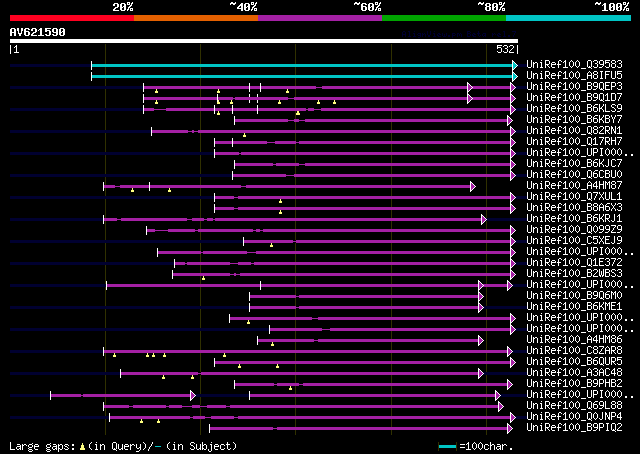Click the arrowhead ending the UniRef100_Q69L88 alignment

pos(501,407)
